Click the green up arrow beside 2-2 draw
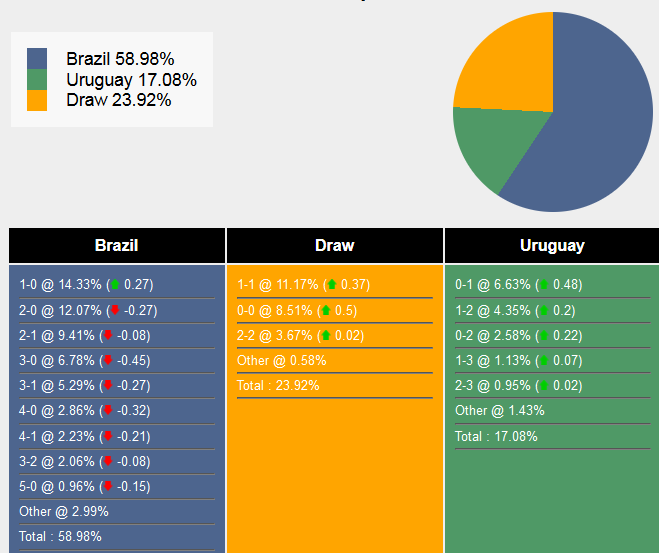This screenshot has width=659, height=553. coord(325,335)
